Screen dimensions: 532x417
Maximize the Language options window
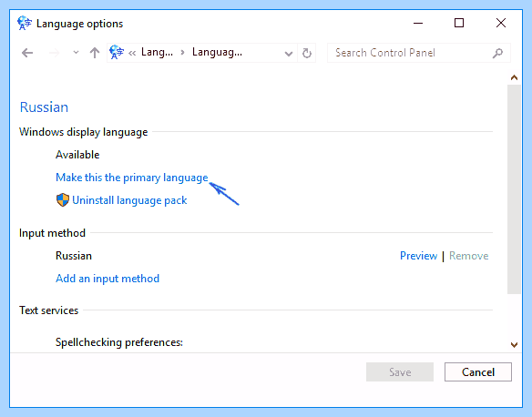point(459,23)
